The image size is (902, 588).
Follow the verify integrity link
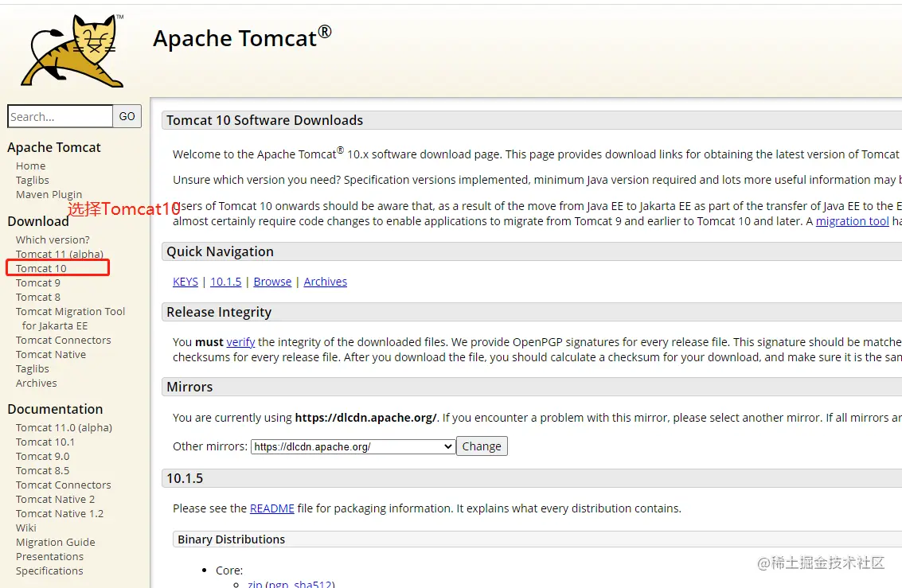coord(240,342)
